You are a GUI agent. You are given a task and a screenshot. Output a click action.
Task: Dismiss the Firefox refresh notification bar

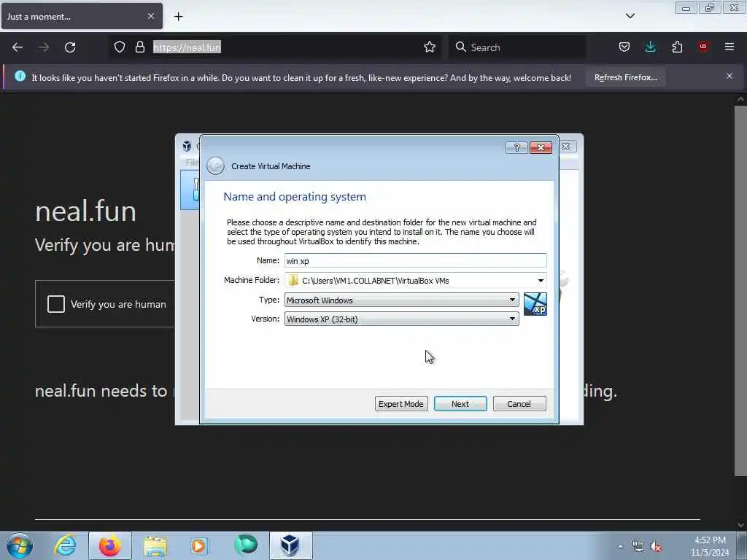(729, 76)
